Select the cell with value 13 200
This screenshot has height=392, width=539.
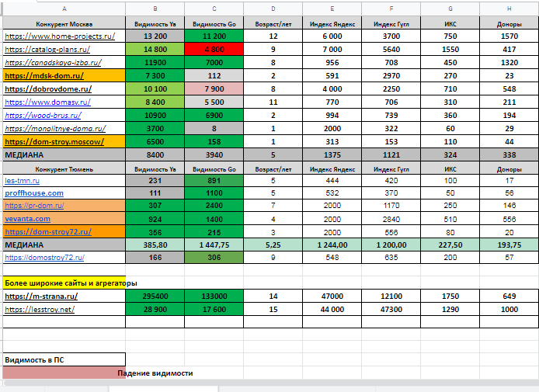(155, 36)
